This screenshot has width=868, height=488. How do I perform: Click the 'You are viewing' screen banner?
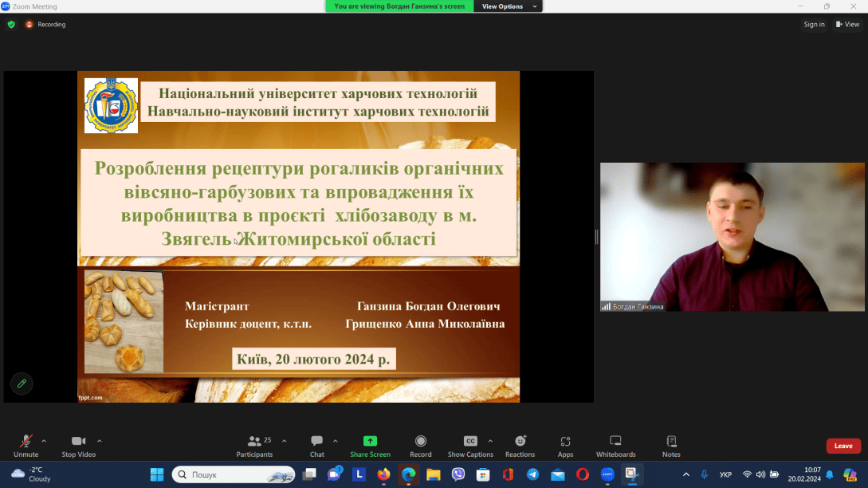click(x=399, y=6)
